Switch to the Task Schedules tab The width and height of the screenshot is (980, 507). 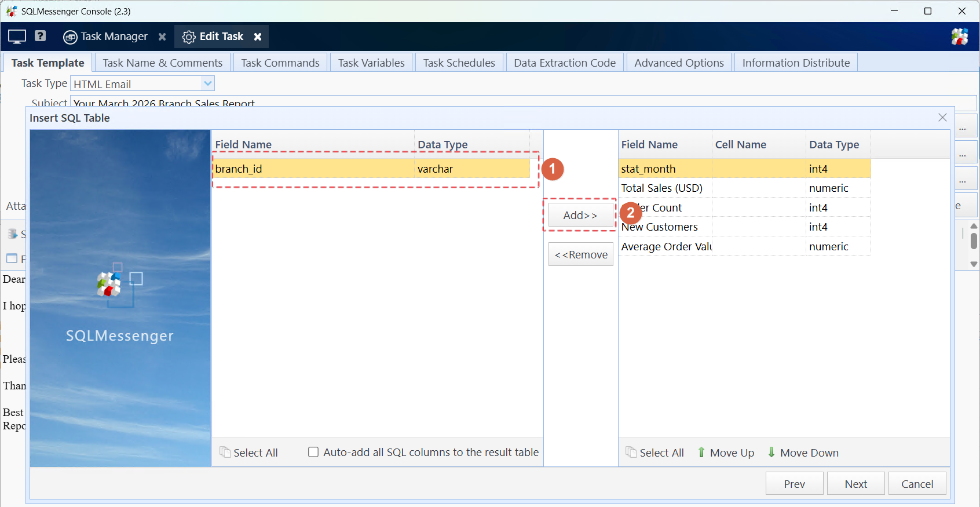(x=459, y=63)
